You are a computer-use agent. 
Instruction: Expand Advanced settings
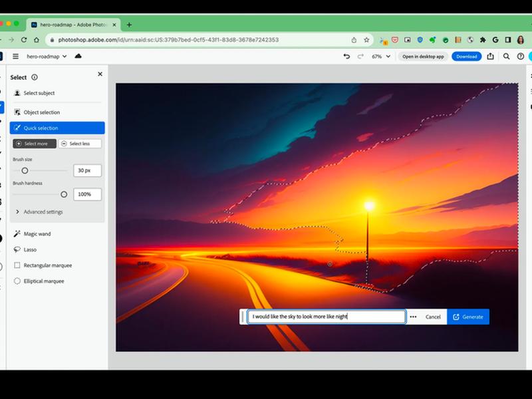tap(40, 211)
